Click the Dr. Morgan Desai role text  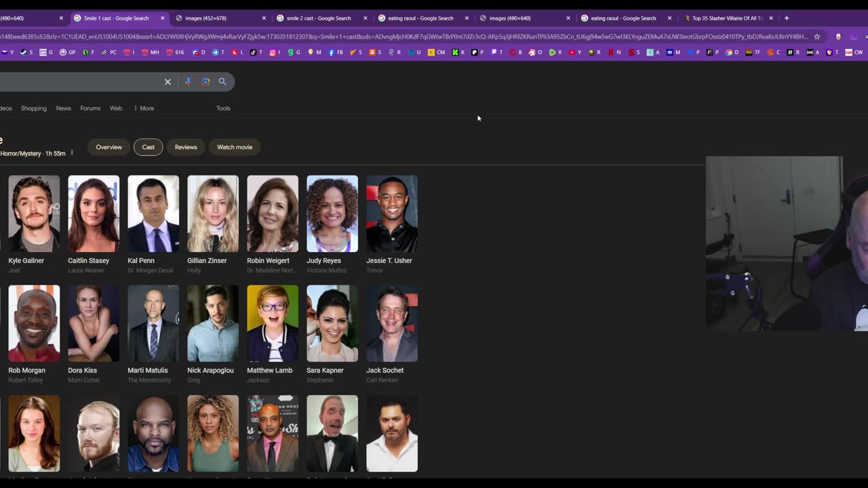point(151,270)
